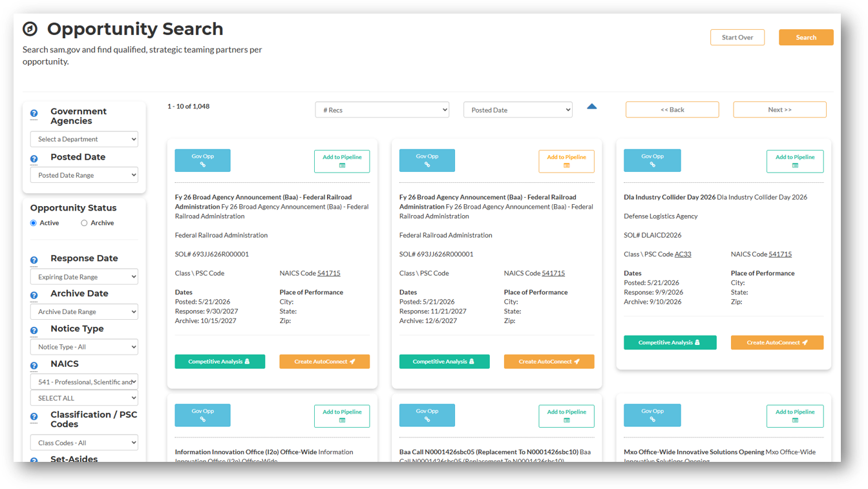868x489 pixels.
Task: Open NAICS 541 - Professional, Scientific dropdown
Action: click(84, 382)
